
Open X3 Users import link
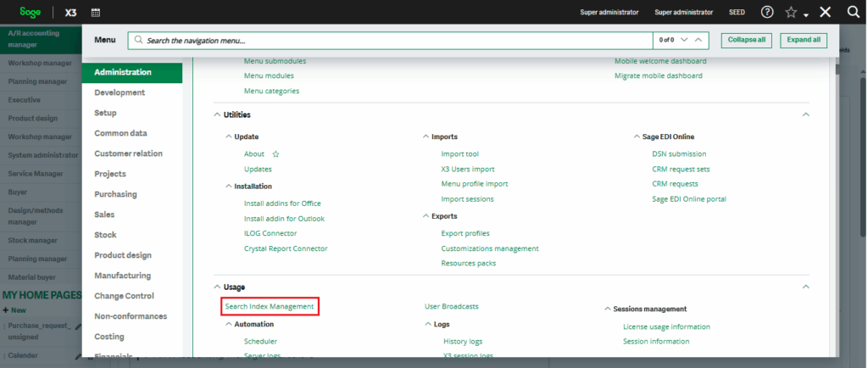click(468, 169)
